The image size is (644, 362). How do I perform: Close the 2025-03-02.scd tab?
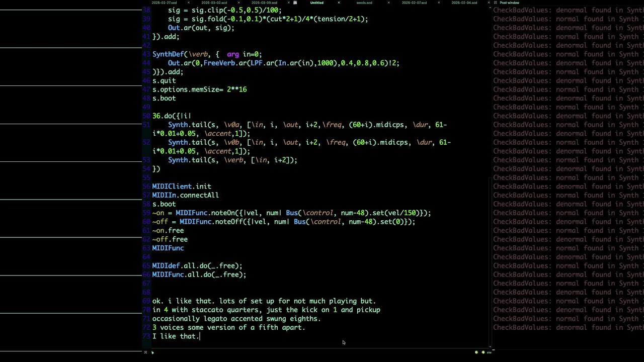(x=238, y=3)
